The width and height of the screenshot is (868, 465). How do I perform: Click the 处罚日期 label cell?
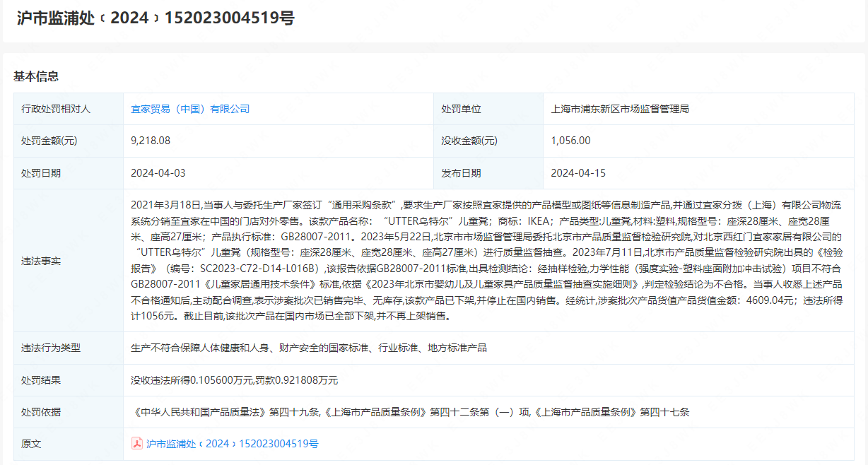[x=68, y=172]
